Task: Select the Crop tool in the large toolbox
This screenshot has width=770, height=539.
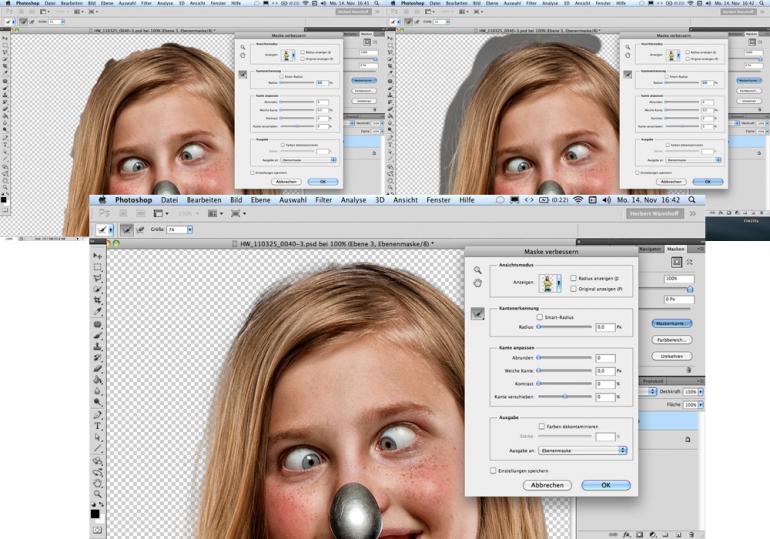Action: coord(97,299)
